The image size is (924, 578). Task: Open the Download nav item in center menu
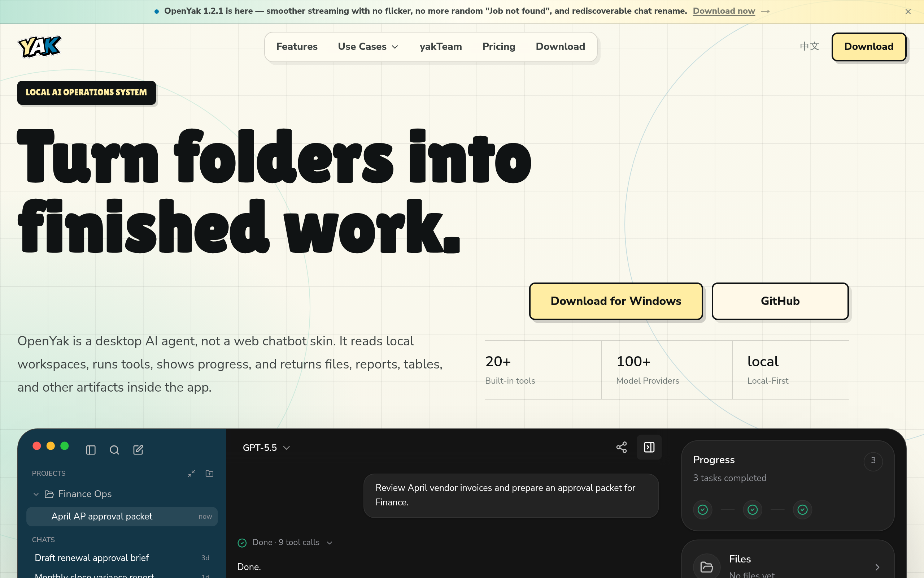tap(560, 47)
